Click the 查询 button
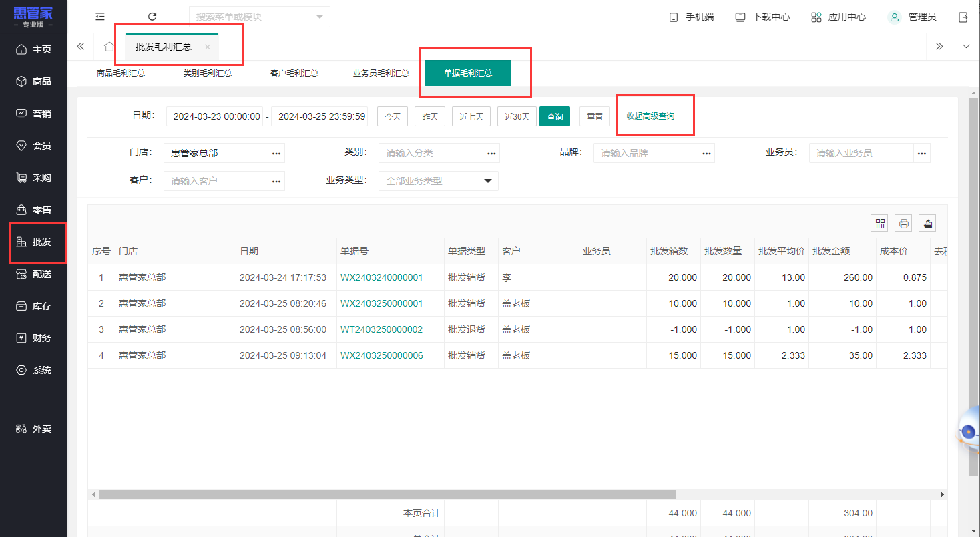980x537 pixels. click(x=555, y=116)
